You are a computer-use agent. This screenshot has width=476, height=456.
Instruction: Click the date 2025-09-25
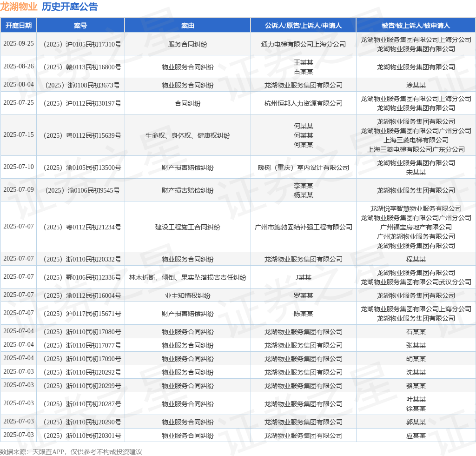19,43
